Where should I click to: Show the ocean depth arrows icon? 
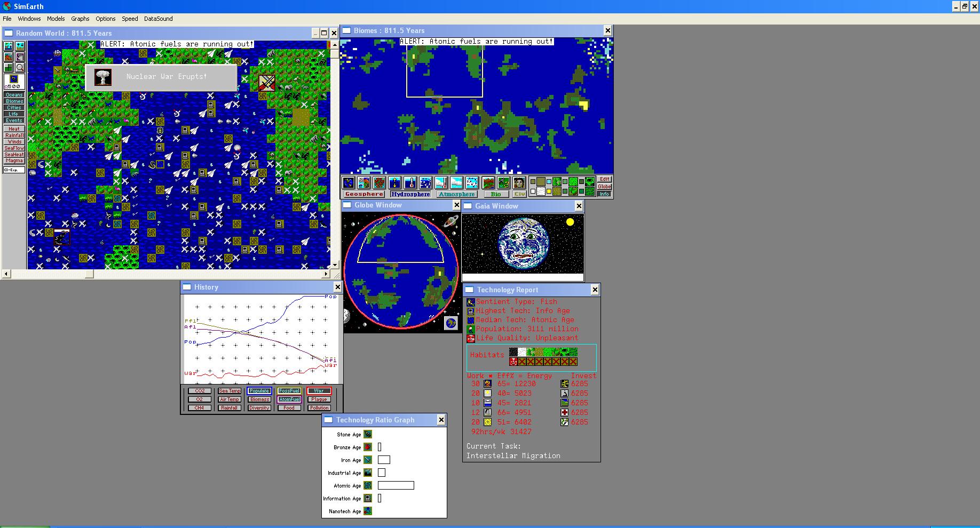(x=395, y=183)
